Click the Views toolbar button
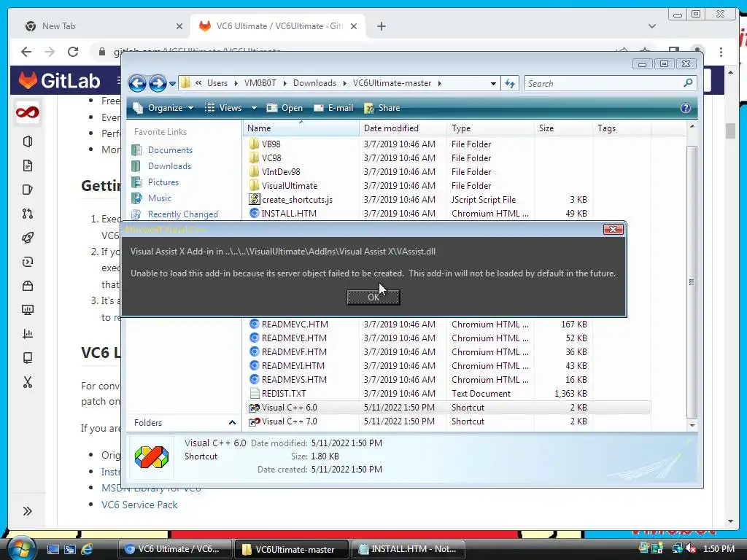This screenshot has width=747, height=560. coord(223,108)
